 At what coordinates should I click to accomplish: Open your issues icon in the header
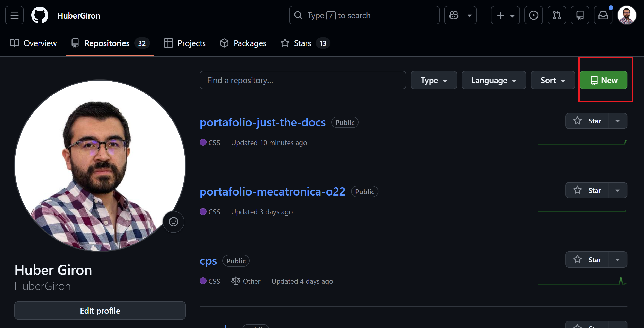coord(534,15)
